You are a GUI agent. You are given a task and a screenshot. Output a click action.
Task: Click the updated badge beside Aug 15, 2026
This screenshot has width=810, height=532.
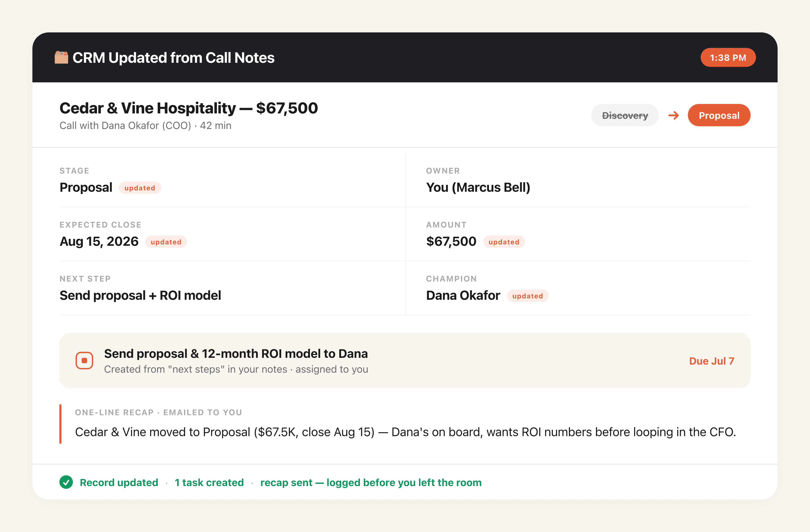point(166,242)
